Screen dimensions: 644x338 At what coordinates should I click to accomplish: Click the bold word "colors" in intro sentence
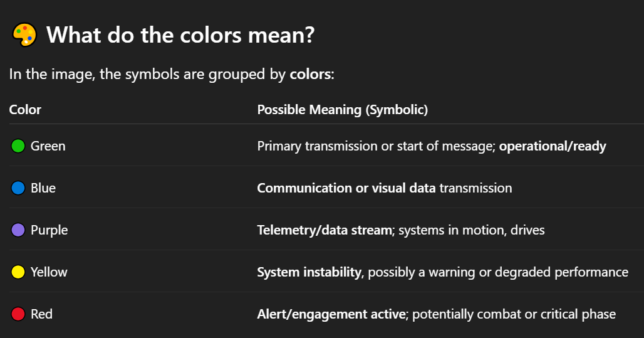[309, 75]
